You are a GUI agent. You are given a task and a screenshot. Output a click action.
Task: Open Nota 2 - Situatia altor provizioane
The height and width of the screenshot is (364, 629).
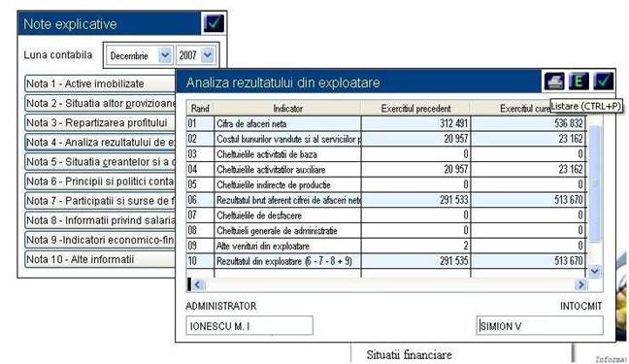click(100, 103)
